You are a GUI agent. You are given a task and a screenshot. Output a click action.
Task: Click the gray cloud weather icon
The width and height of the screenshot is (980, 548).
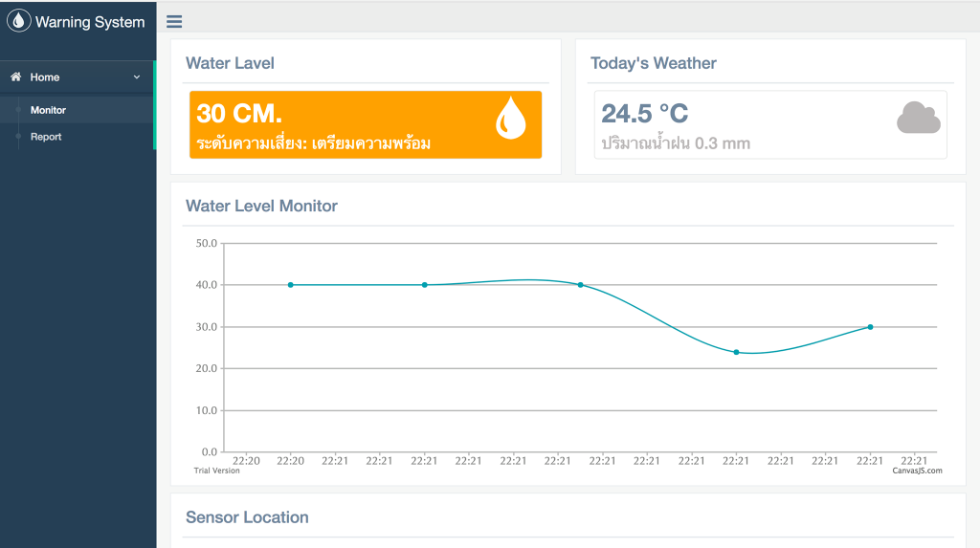(x=918, y=118)
